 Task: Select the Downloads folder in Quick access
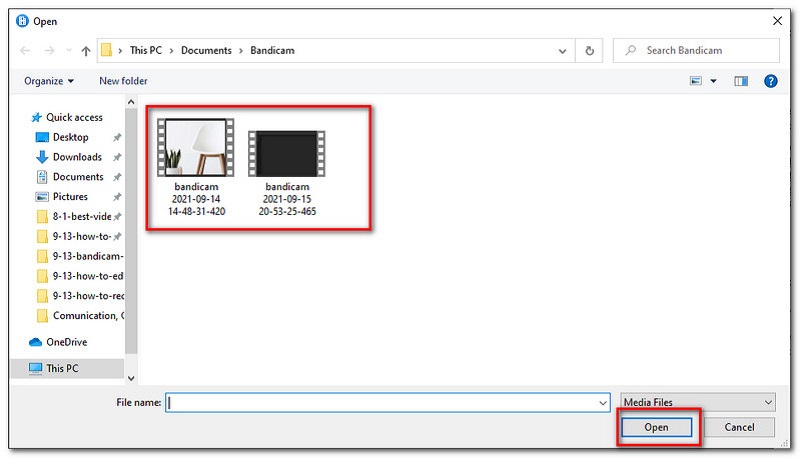coord(77,157)
